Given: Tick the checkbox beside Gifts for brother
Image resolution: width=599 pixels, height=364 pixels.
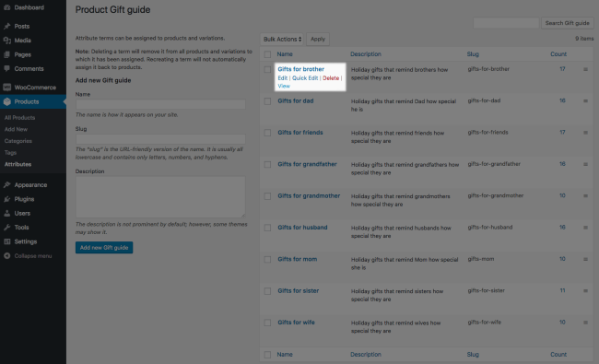Looking at the screenshot, I should 267,69.
